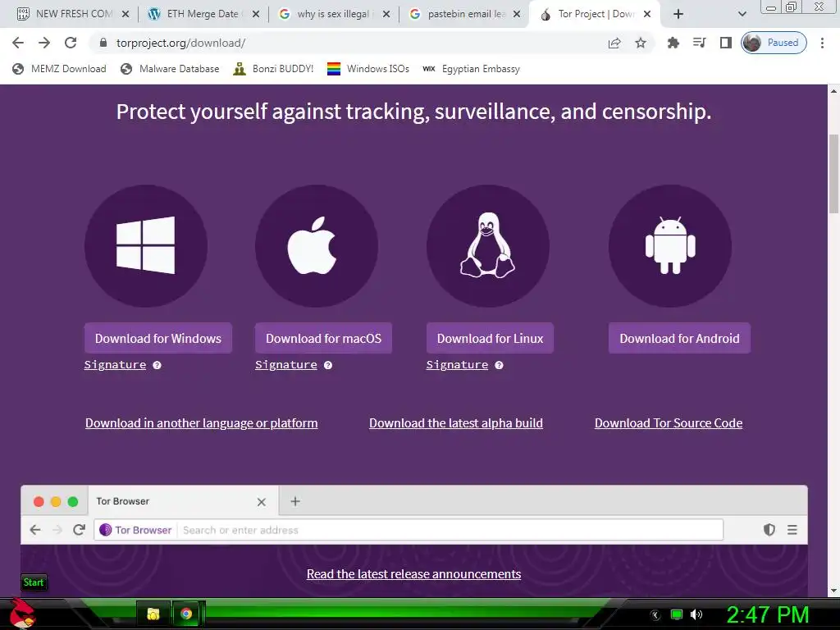Click the Windows logo circle icon
The height and width of the screenshot is (630, 840).
coord(146,246)
